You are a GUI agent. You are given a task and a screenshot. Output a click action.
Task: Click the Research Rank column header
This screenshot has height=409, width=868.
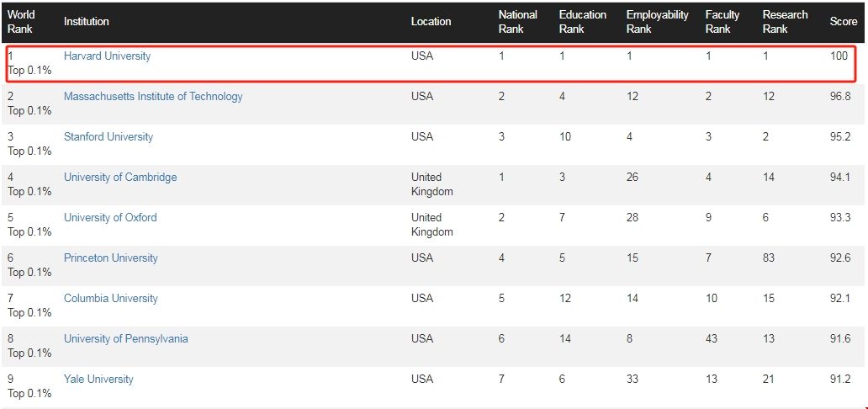coord(785,22)
